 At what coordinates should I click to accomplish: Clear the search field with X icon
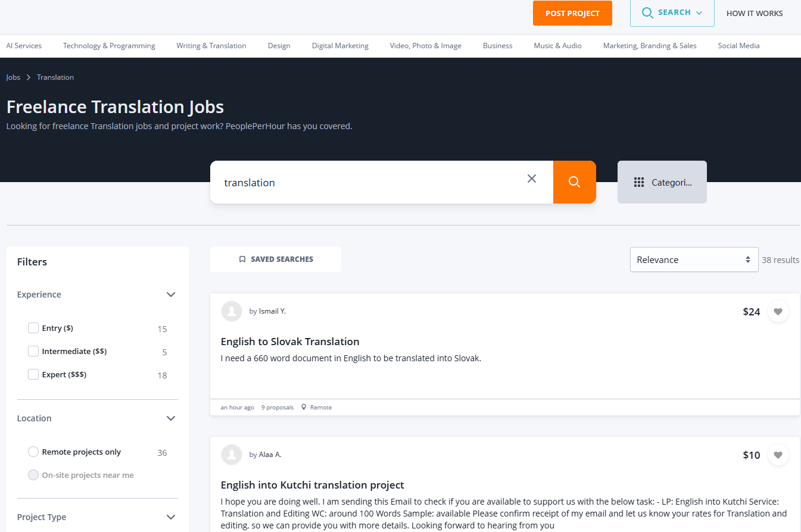[x=532, y=179]
